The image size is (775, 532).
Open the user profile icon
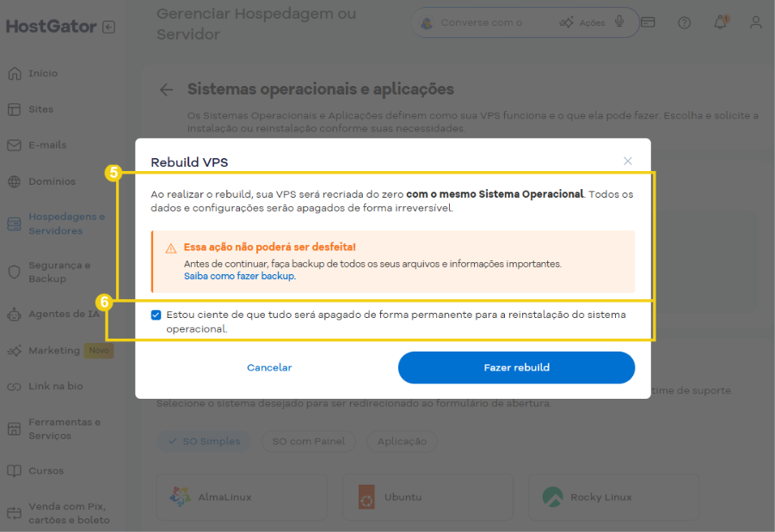click(x=755, y=23)
